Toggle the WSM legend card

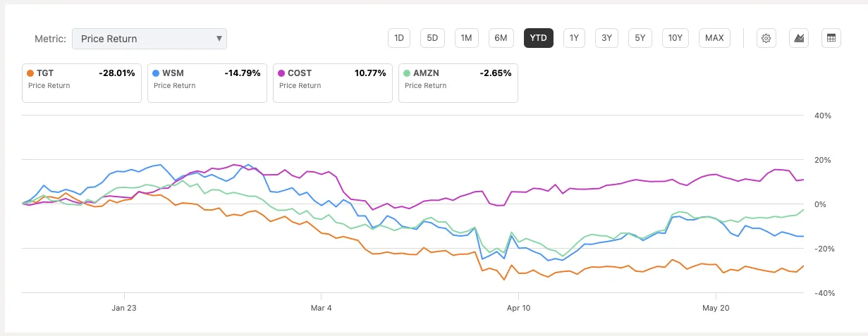pyautogui.click(x=207, y=83)
